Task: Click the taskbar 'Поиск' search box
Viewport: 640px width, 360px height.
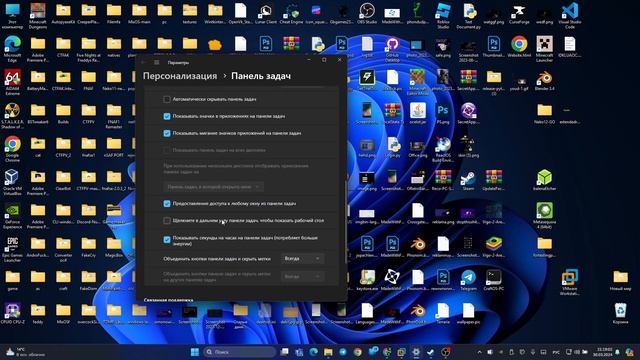Action: click(240, 352)
